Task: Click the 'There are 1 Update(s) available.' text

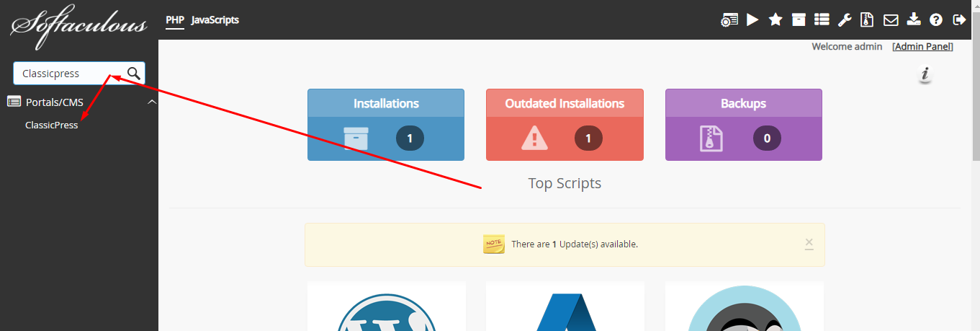Action: pyautogui.click(x=575, y=244)
